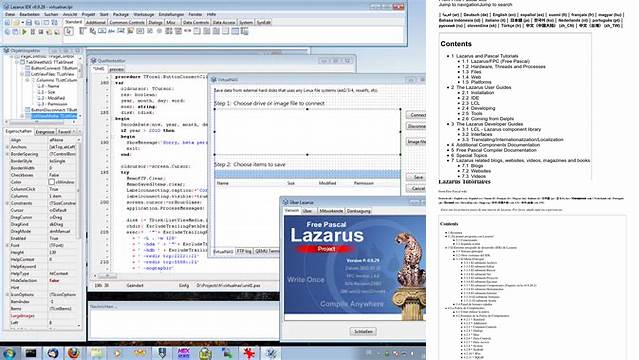Click the Schließen button in the About dialog
The image size is (639, 360).
click(x=363, y=331)
